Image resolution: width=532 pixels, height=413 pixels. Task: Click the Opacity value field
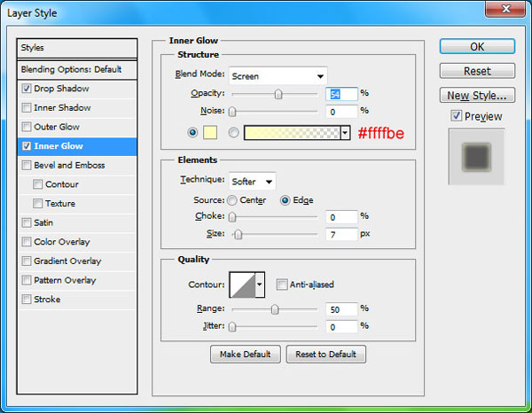(x=341, y=94)
